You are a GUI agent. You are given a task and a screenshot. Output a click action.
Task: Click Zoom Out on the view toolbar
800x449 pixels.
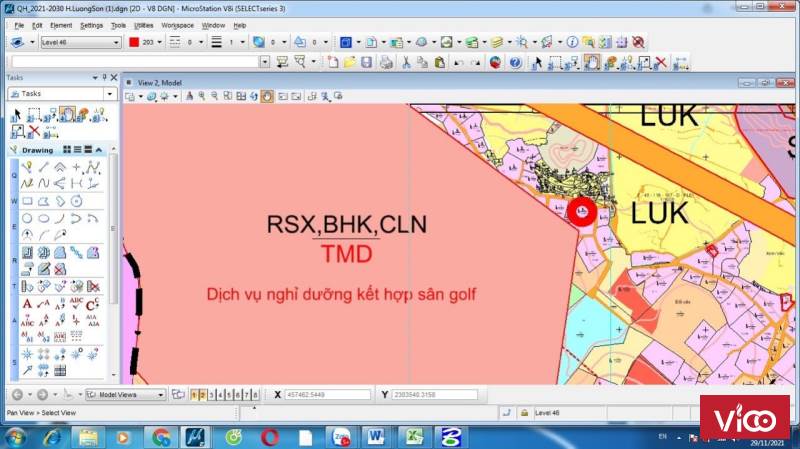tap(215, 96)
